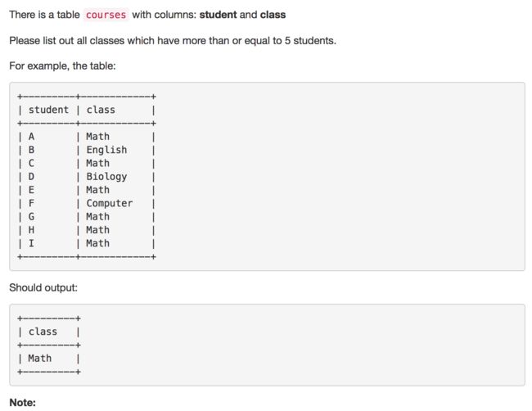Click the 'student' column header in the example table
This screenshot has width=532, height=411.
coord(48,110)
